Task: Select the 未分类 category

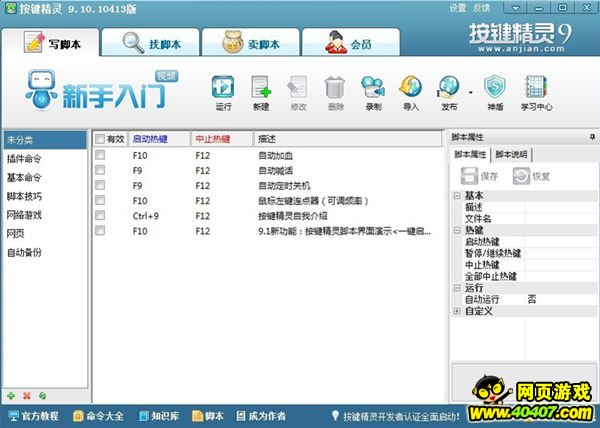Action: point(45,140)
